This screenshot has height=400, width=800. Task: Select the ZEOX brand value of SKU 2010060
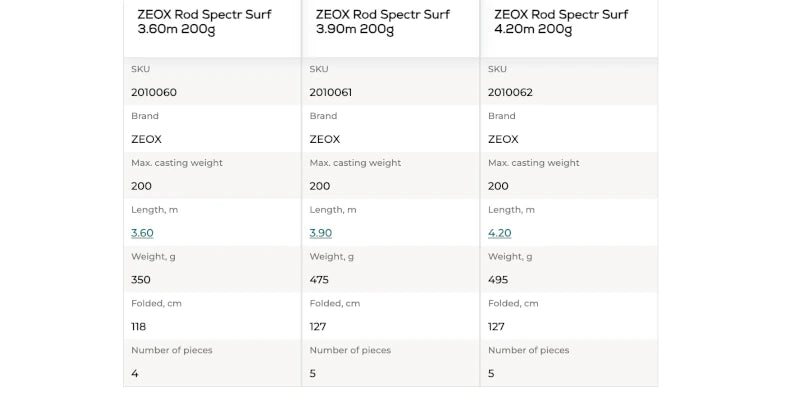146,140
